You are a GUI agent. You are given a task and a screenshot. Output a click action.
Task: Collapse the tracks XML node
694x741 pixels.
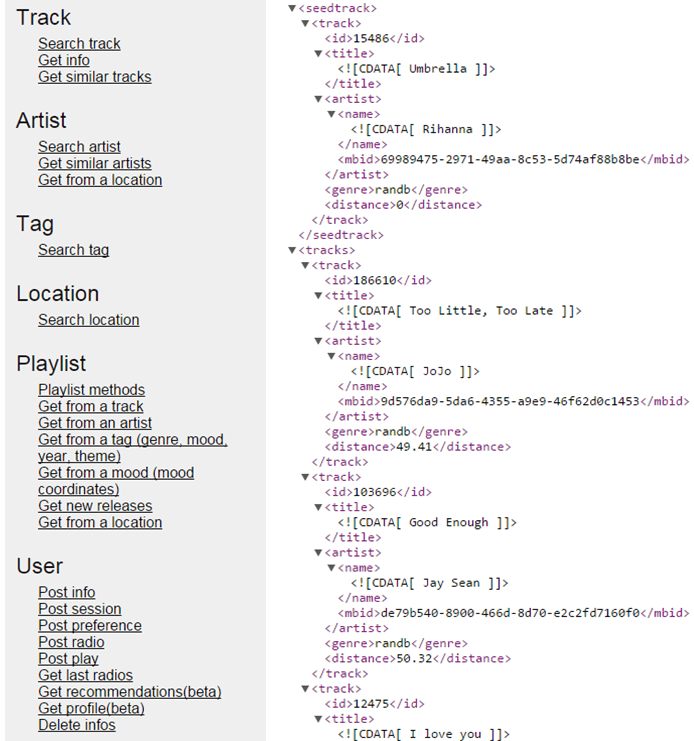click(291, 250)
